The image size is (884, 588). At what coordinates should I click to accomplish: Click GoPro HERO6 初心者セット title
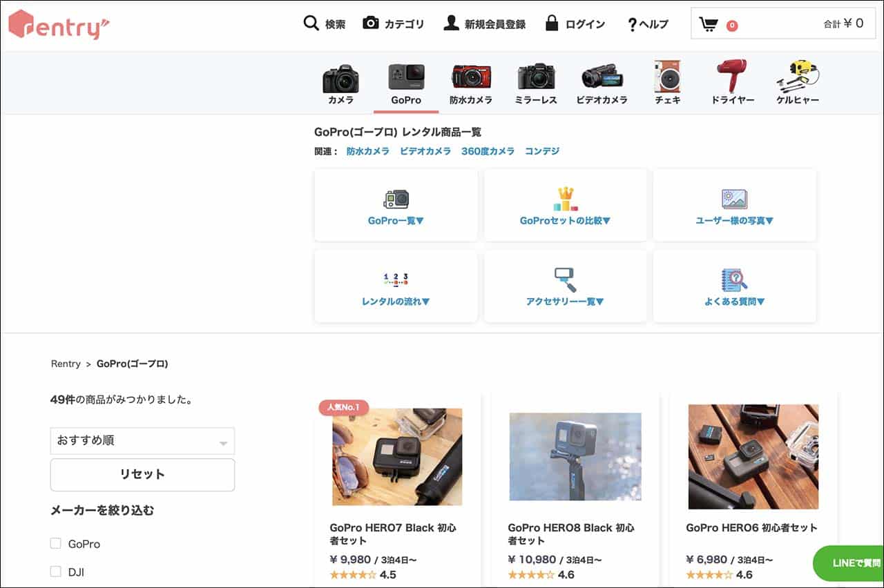751,528
